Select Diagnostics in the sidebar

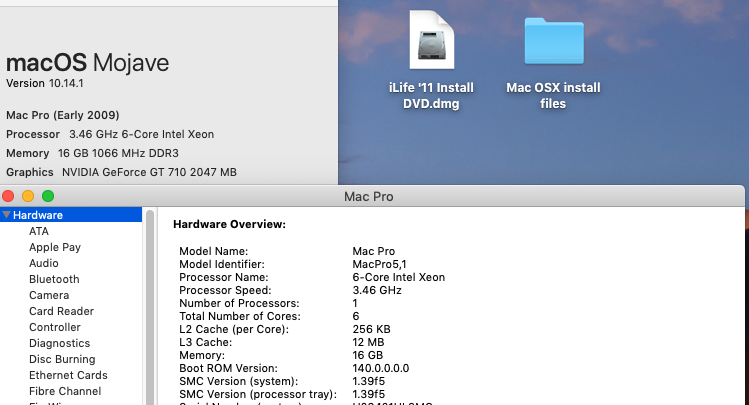pyautogui.click(x=59, y=343)
